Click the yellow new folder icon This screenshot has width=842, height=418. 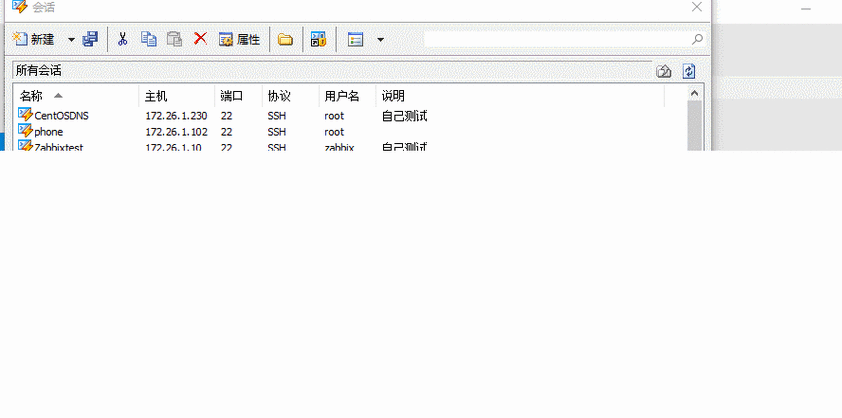(285, 40)
